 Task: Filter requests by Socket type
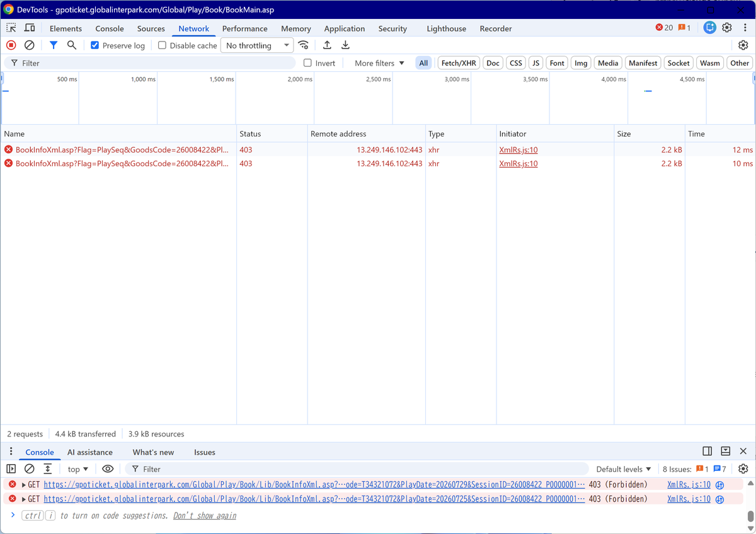pyautogui.click(x=679, y=63)
